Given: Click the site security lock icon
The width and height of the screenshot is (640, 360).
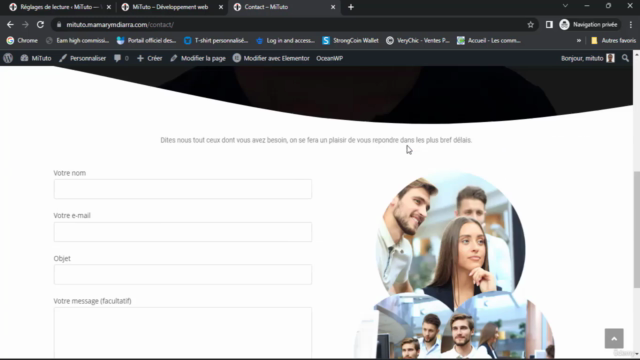Looking at the screenshot, I should point(59,24).
